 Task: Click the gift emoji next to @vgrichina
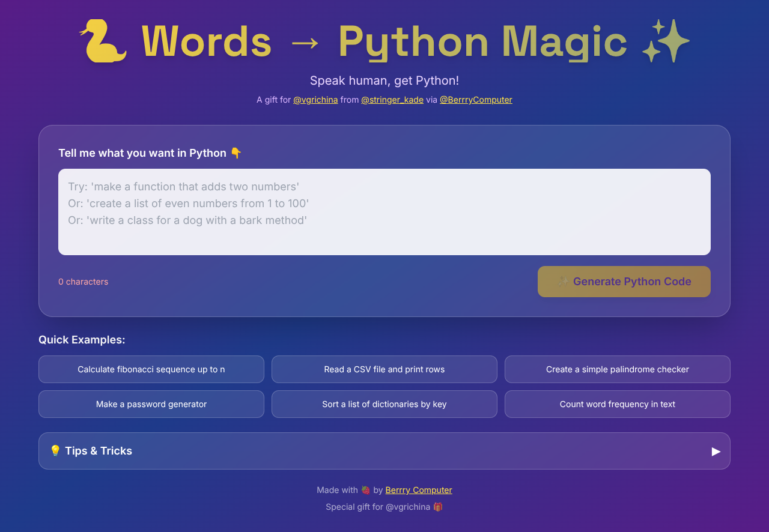pos(437,507)
